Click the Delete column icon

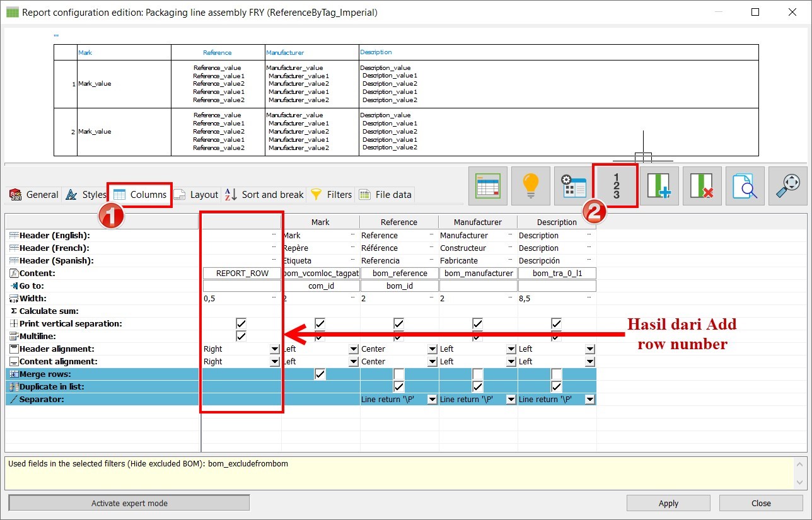tap(702, 185)
